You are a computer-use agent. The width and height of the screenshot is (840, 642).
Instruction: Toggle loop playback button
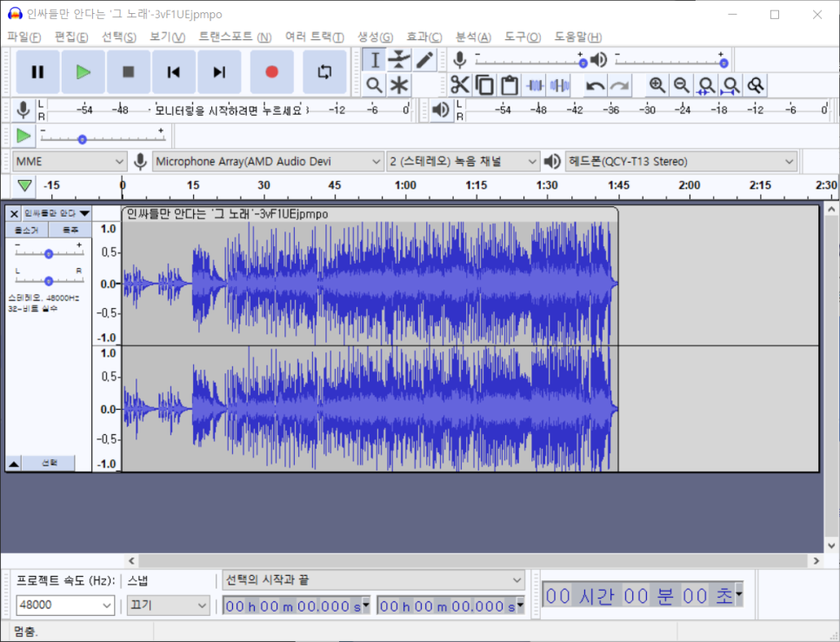coord(324,72)
